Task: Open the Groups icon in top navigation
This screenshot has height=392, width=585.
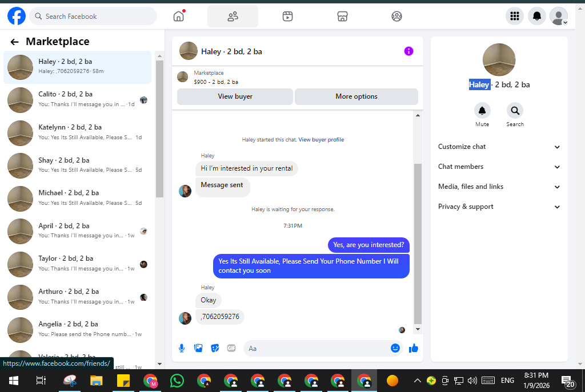Action: (x=396, y=17)
